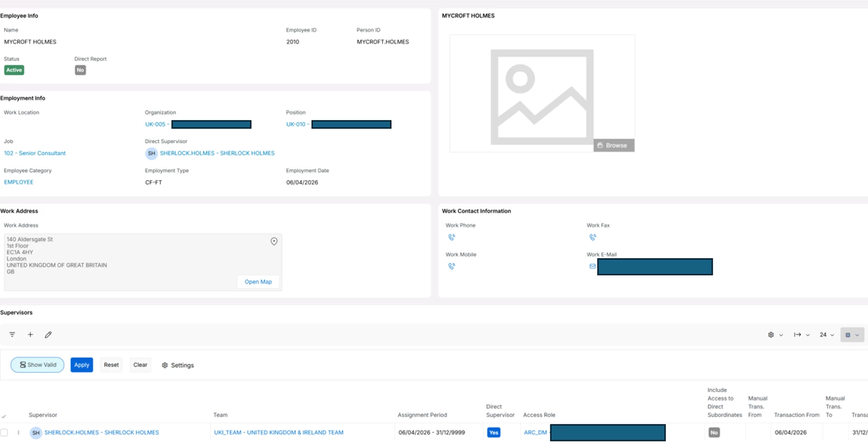868x447 pixels.
Task: Sort by Transaction From column header
Action: pyautogui.click(x=797, y=415)
